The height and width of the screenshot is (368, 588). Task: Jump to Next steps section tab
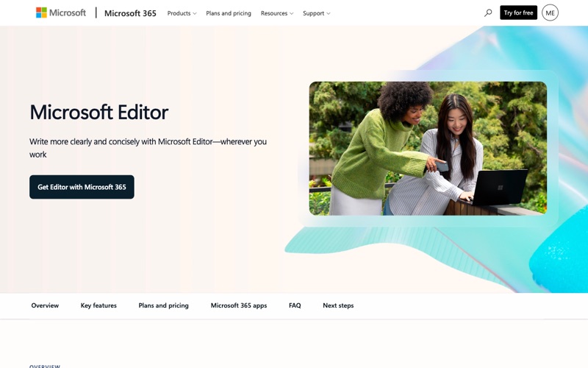click(338, 305)
